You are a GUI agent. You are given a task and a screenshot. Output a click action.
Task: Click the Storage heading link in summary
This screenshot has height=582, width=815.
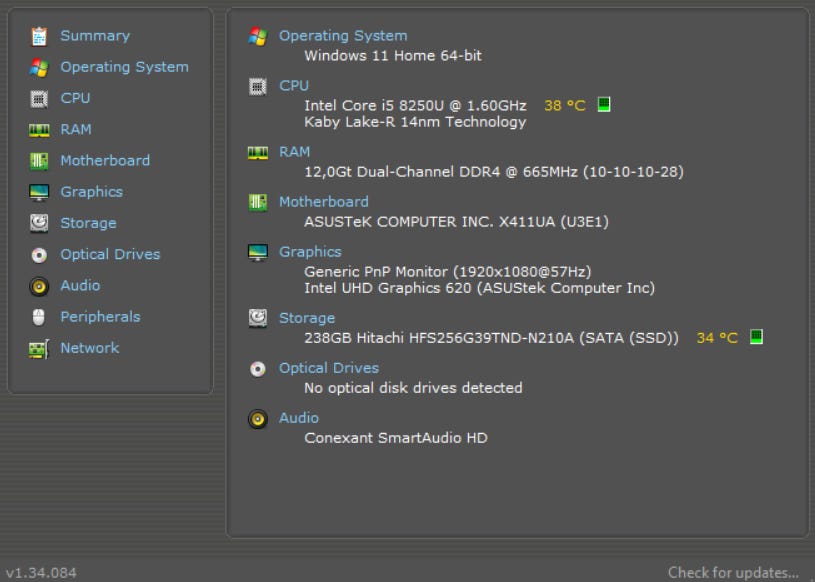tap(307, 318)
